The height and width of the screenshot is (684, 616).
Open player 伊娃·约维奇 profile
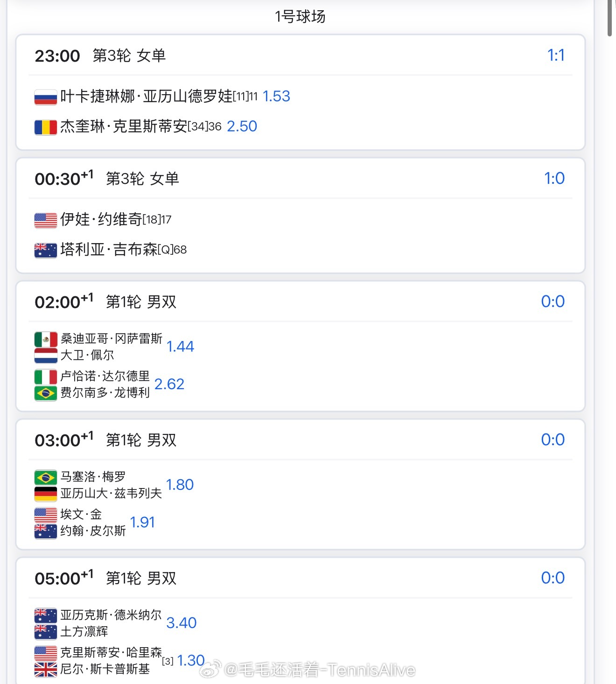click(101, 219)
